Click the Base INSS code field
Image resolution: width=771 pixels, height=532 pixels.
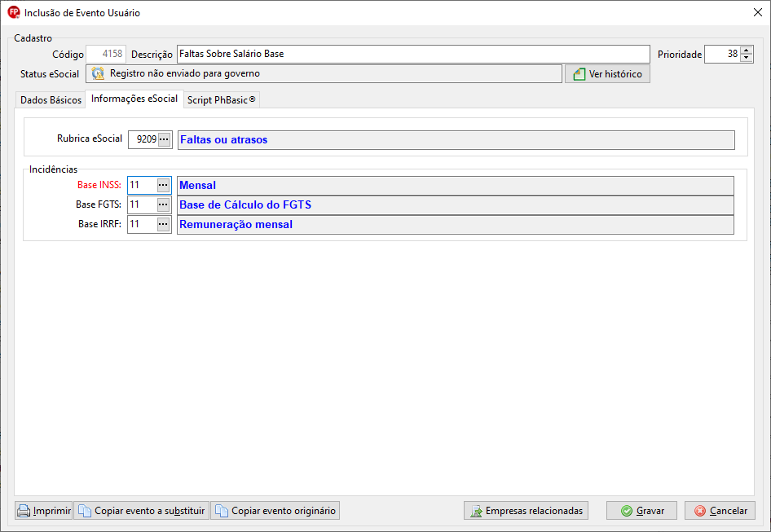click(x=143, y=186)
